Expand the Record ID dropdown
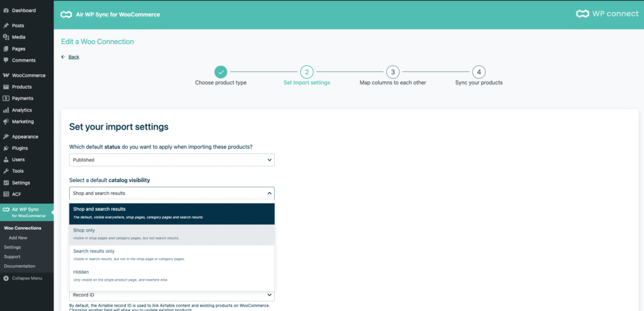 (x=172, y=295)
